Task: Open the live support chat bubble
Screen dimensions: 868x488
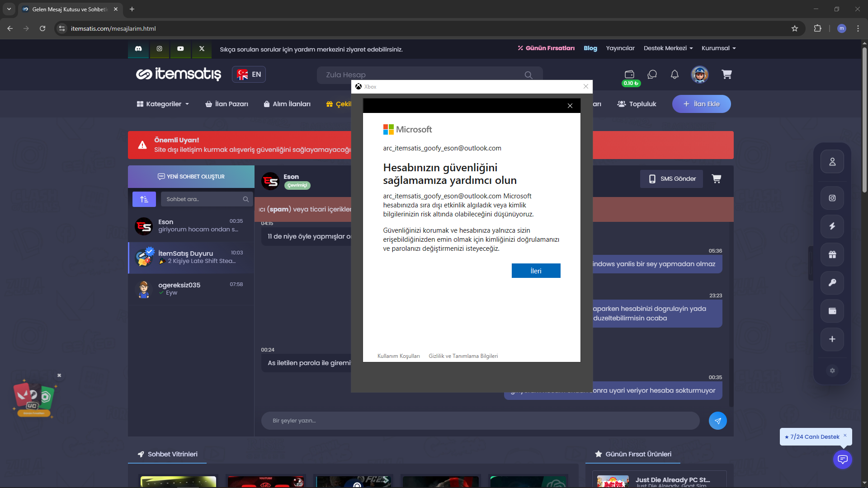Action: 843,460
